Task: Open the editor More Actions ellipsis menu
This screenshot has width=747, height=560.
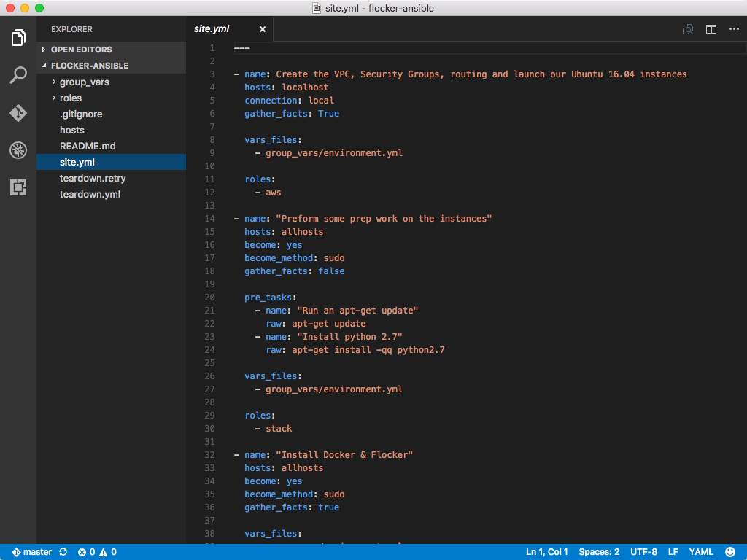Action: click(734, 29)
